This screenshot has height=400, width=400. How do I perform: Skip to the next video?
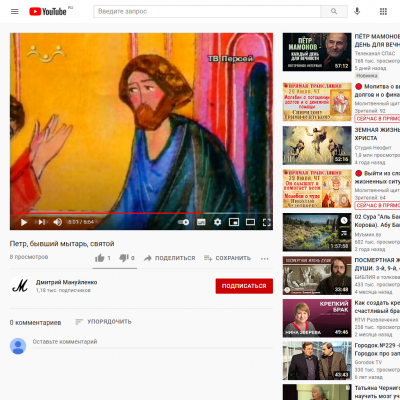pyautogui.click(x=42, y=222)
